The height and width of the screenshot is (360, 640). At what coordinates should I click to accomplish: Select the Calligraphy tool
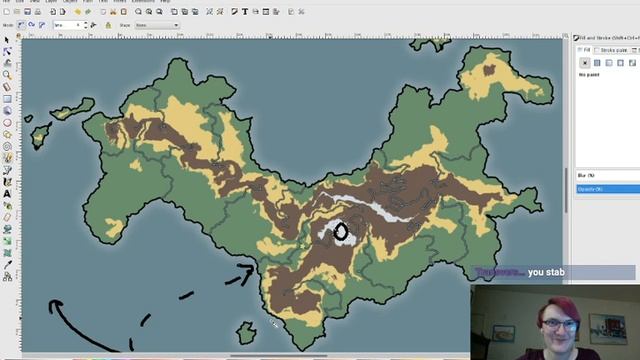(7, 182)
